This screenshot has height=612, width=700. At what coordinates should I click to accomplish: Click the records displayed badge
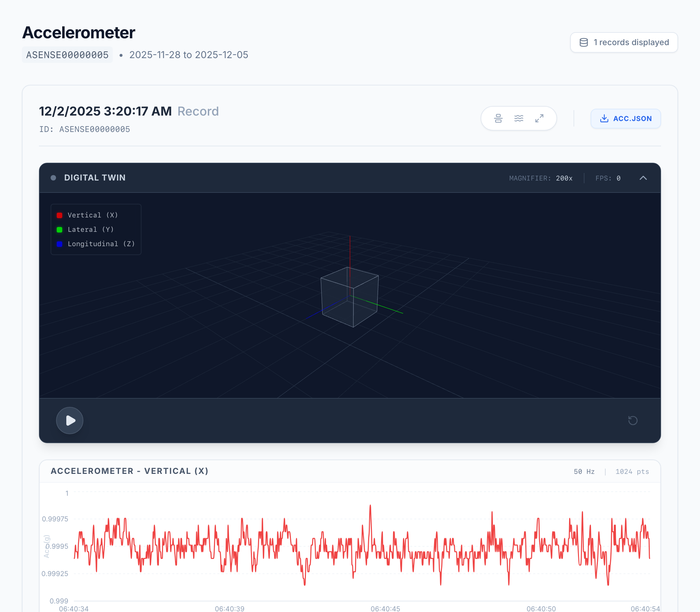click(x=624, y=42)
